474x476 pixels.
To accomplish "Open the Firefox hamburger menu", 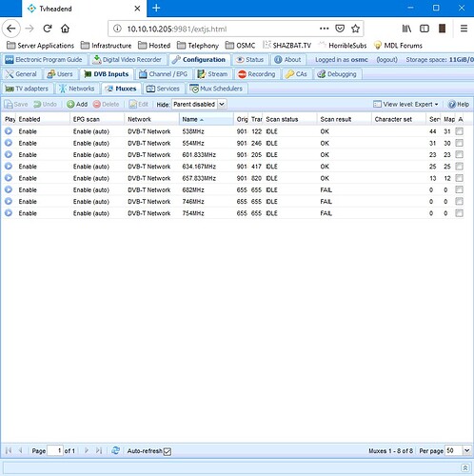I will 464,29.
